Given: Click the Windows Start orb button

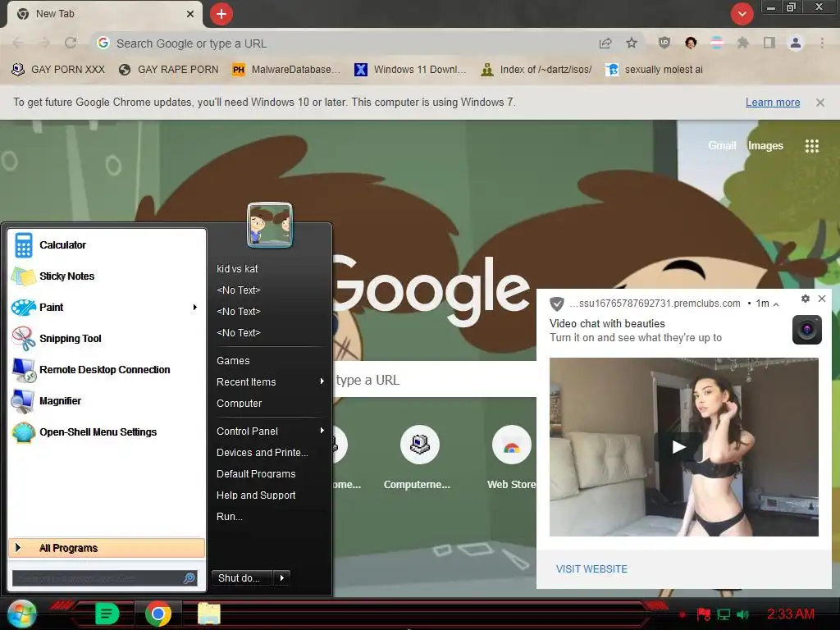Looking at the screenshot, I should click(21, 614).
